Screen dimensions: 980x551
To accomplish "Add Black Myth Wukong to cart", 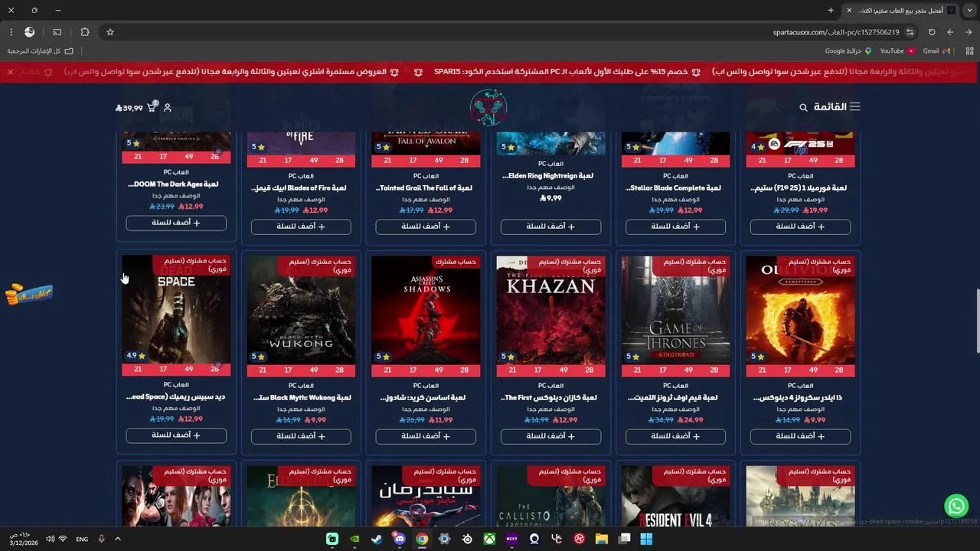I will [x=301, y=436].
